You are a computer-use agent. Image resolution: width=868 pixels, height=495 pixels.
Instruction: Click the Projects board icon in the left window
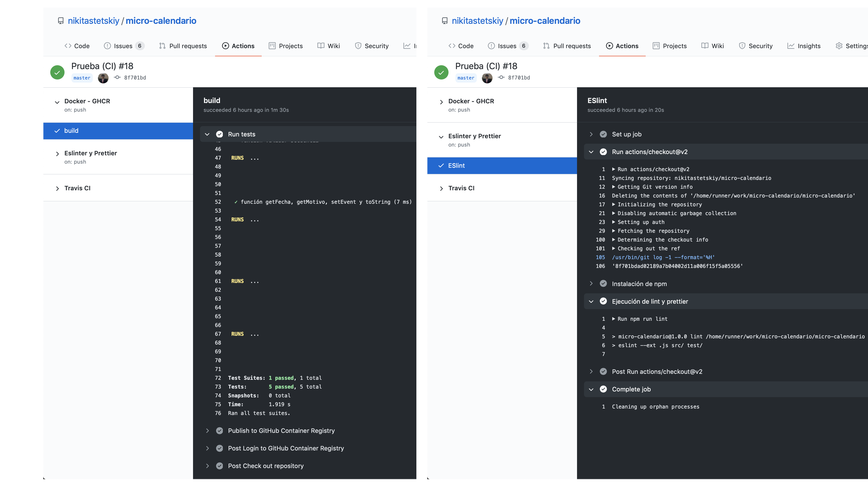(x=272, y=46)
